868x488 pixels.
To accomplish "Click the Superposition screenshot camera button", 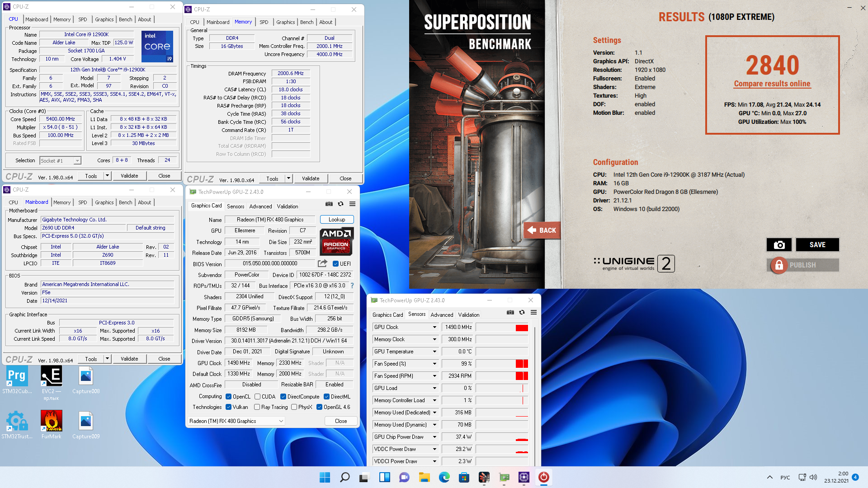I will (x=779, y=245).
